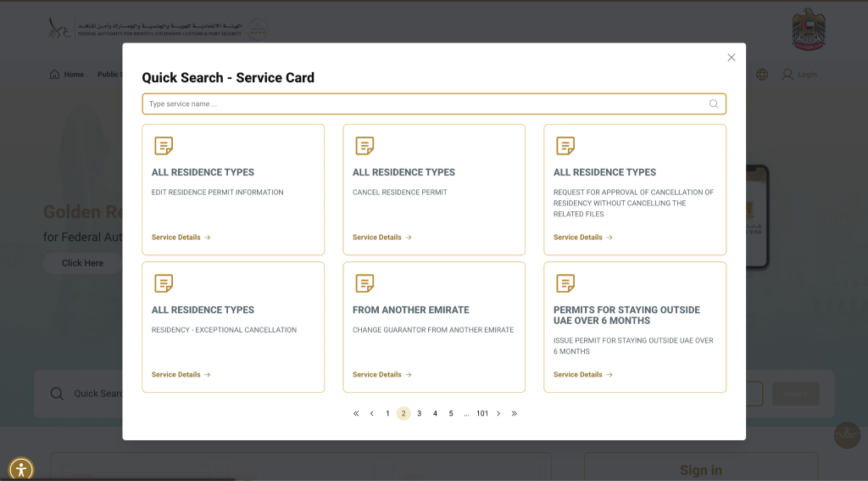Click document icon on Exceptional Cancellation card
The height and width of the screenshot is (481, 868).
(x=164, y=283)
